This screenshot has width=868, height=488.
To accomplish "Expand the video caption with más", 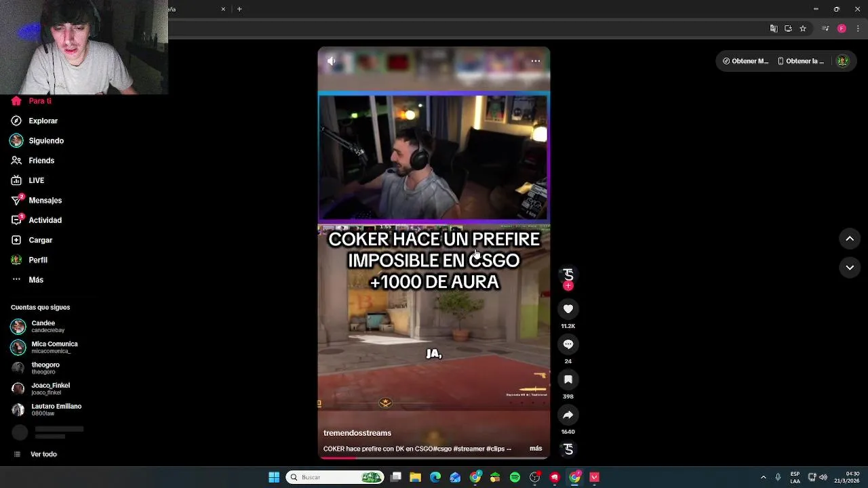I will [x=536, y=449].
